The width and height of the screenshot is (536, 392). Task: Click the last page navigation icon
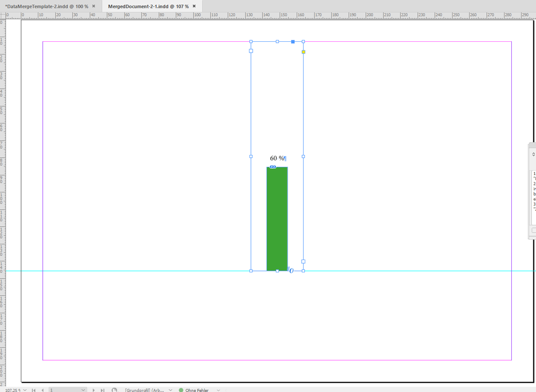click(x=102, y=390)
